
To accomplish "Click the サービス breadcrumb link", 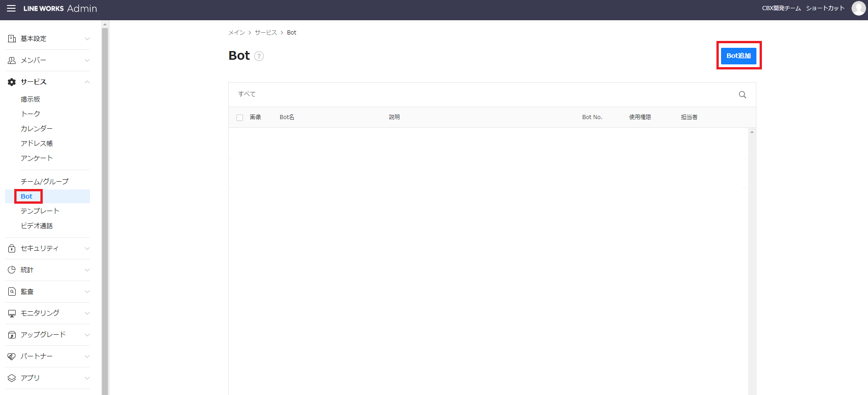I will point(266,33).
